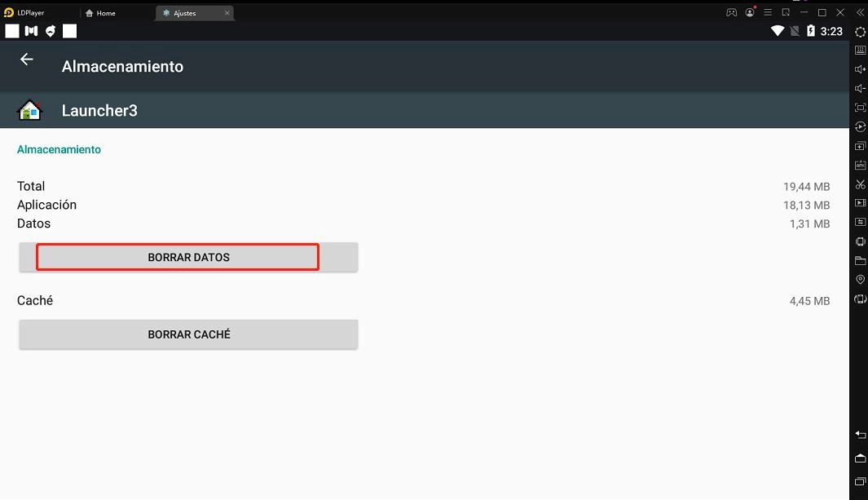The width and height of the screenshot is (868, 500).
Task: Open LDPlayer settings hexagon icon
Action: (x=860, y=32)
